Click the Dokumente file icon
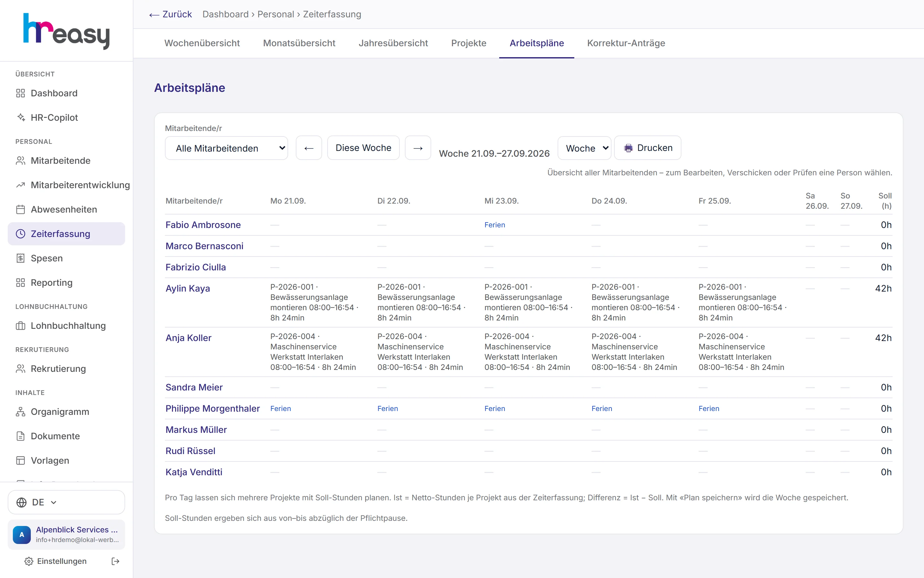This screenshot has height=578, width=924. coord(21,436)
